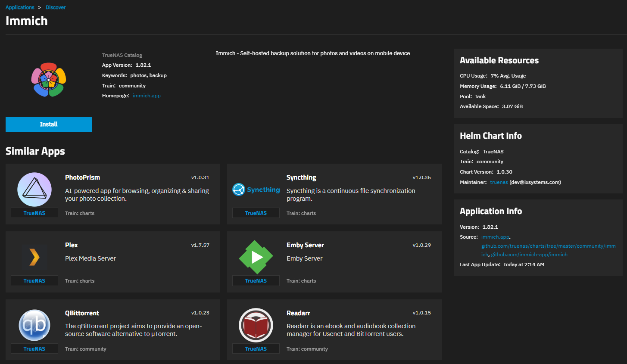Click the TrueNAS badge under Plex
627x364 pixels.
click(x=34, y=281)
